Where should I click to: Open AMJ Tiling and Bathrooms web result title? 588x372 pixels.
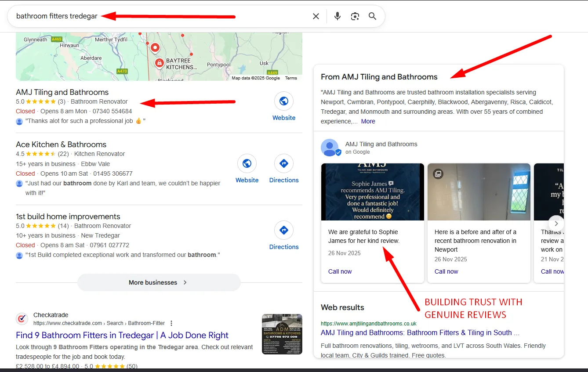(x=420, y=332)
